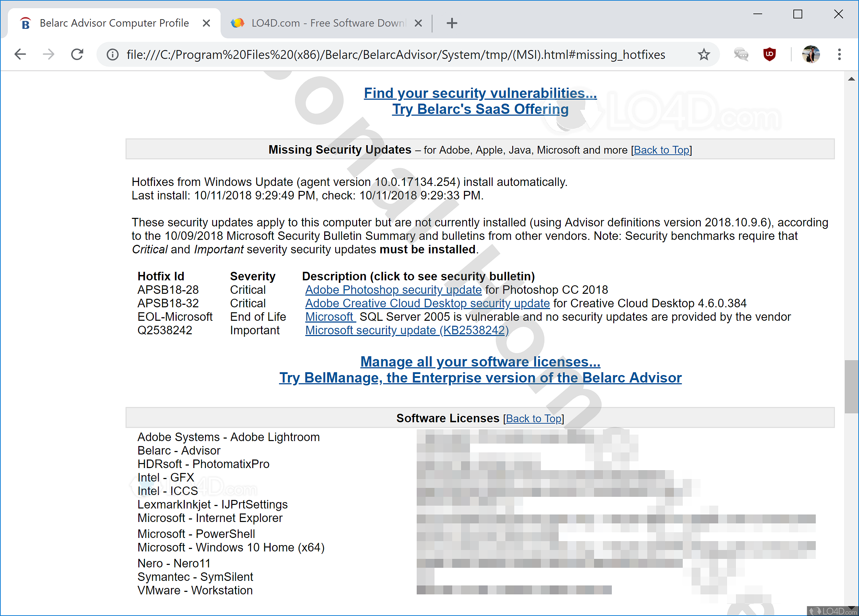This screenshot has height=616, width=859.
Task: Open Chrome's three-dot menu
Action: [839, 55]
